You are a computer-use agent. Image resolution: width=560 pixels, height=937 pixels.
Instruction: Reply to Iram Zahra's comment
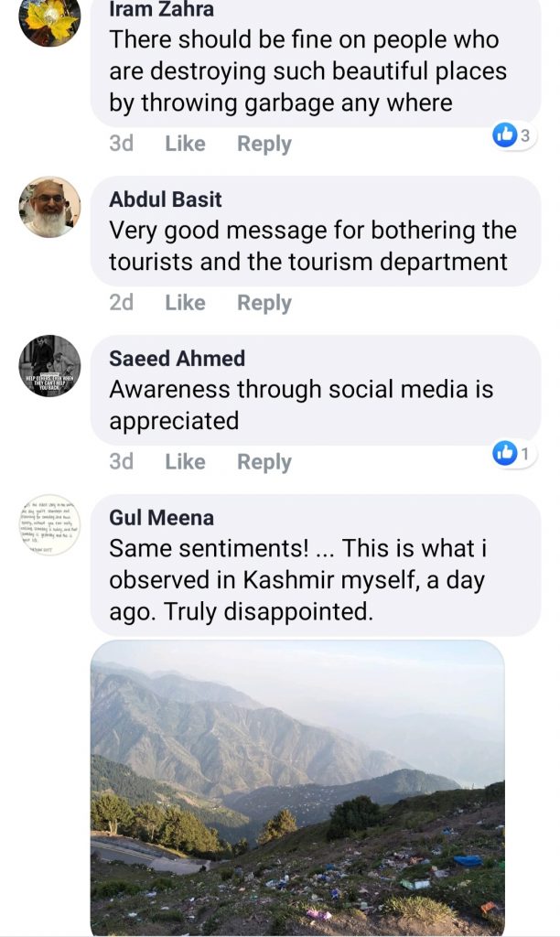click(x=264, y=144)
